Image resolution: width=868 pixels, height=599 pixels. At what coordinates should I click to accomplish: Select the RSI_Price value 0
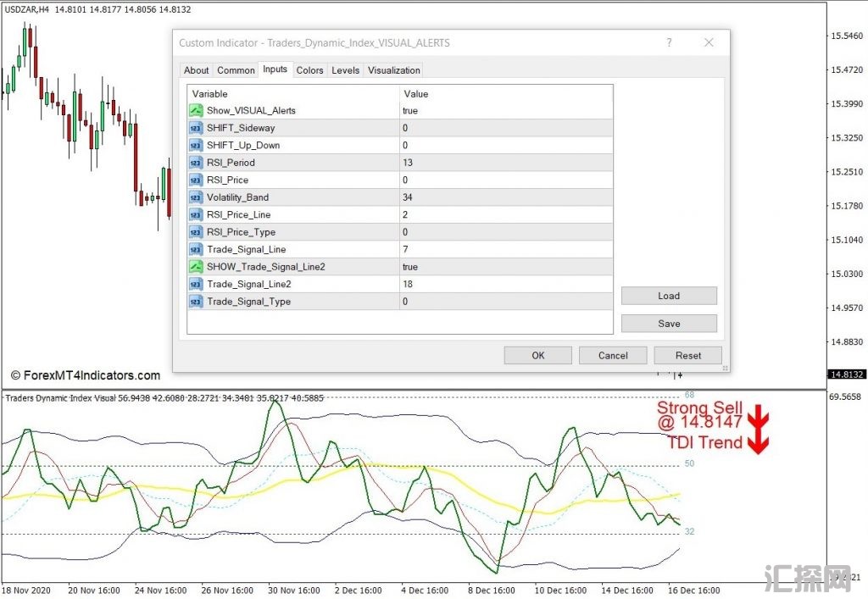405,180
